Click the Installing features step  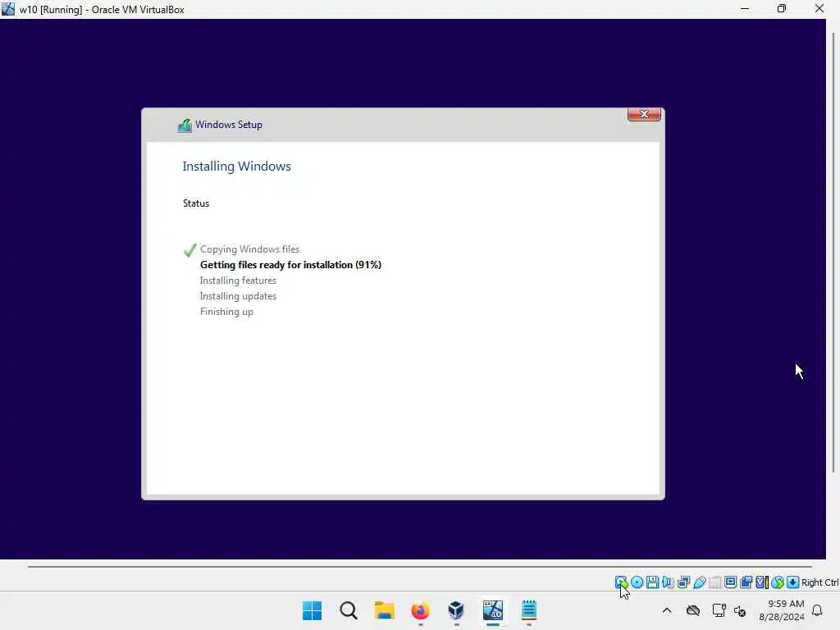239,281
